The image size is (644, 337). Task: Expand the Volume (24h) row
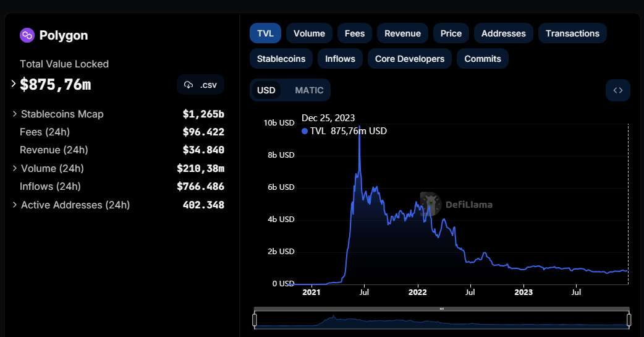tap(15, 168)
